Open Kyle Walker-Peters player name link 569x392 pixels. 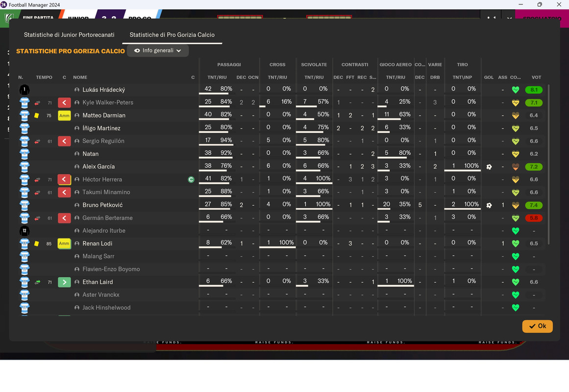(108, 103)
